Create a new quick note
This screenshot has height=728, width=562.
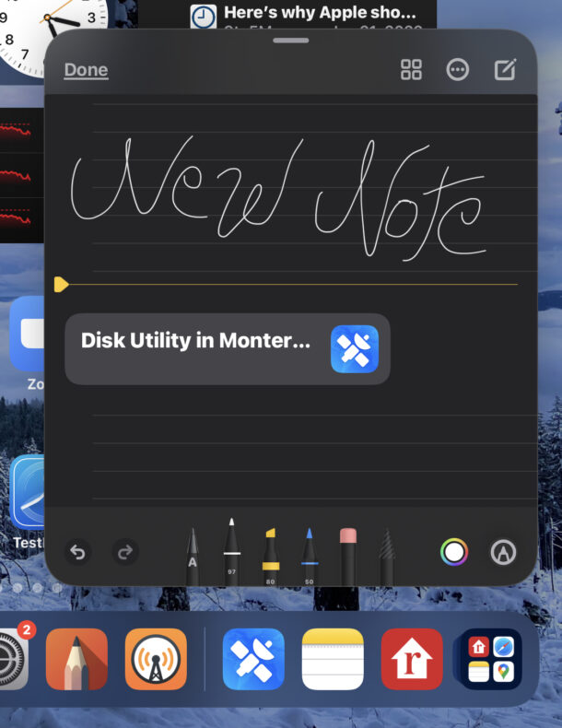pyautogui.click(x=505, y=70)
